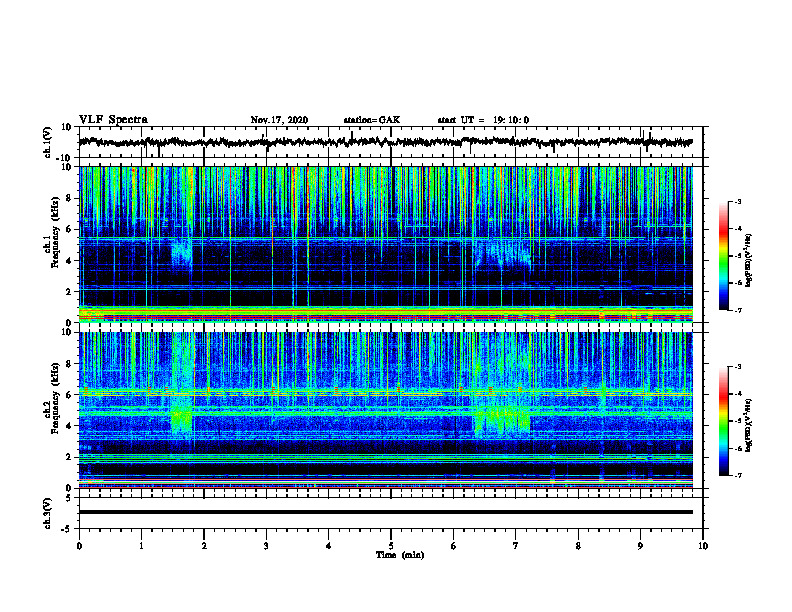
Task: Click the "ch.3(V)" axis label
Action: coord(48,513)
